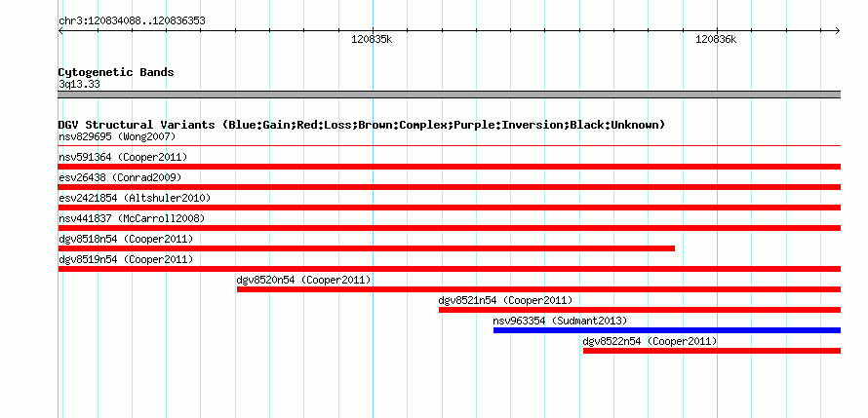Open the dgv8521n54 (Cooper2011) label
Screen dimensions: 868x418
click(505, 300)
